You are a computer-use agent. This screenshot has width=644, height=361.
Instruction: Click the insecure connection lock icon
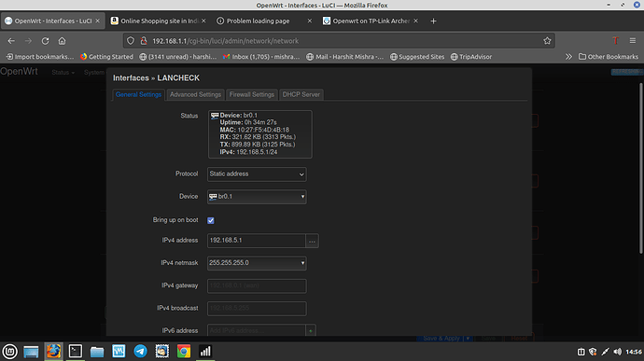144,41
